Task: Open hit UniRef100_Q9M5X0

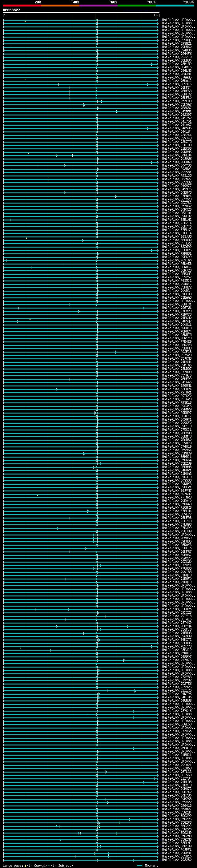Action: point(176,47)
